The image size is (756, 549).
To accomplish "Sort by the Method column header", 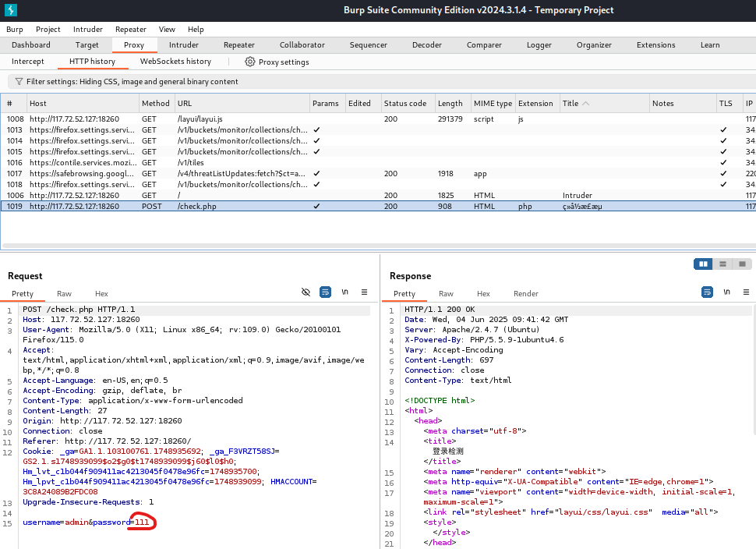I will pos(156,103).
